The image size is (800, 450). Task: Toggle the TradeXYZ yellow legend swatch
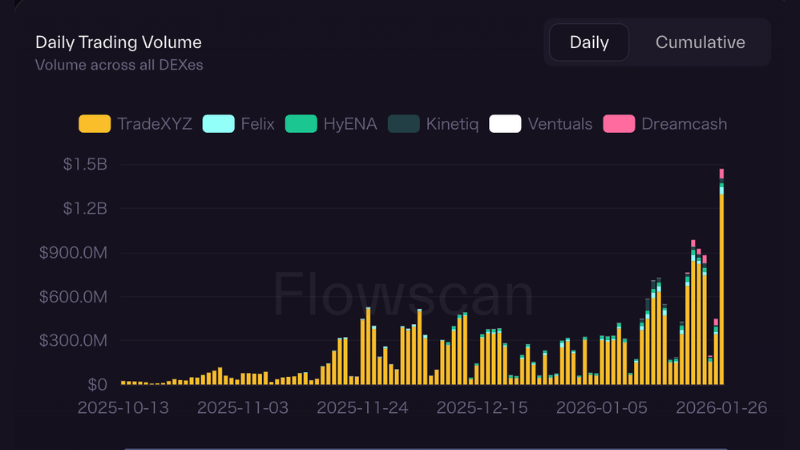(94, 124)
